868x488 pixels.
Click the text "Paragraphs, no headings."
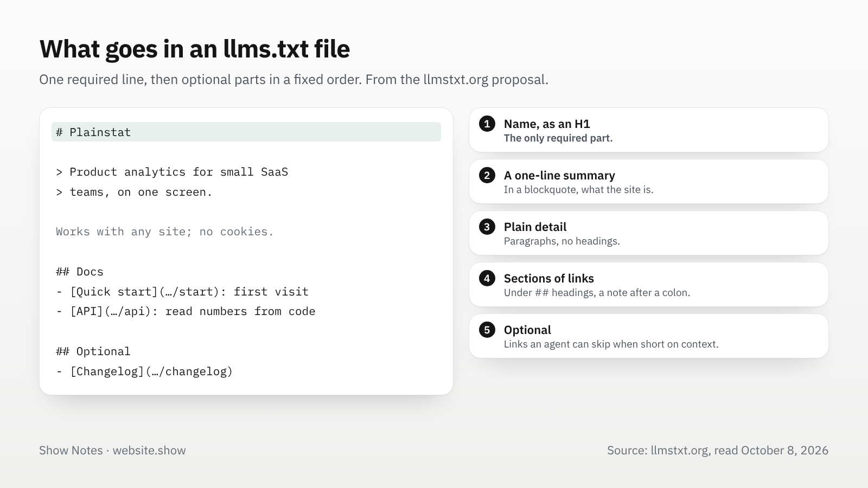coord(562,241)
